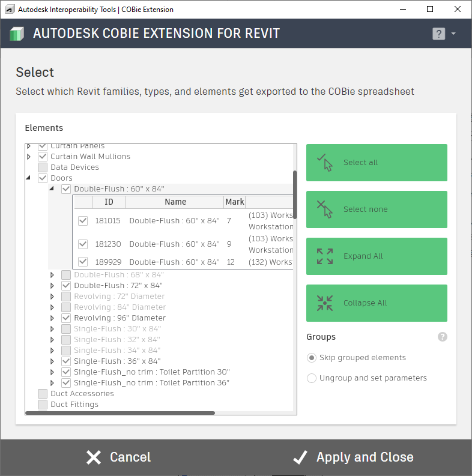The width and height of the screenshot is (472, 476).
Task: Expand Double-Flush 68" x 84" node
Action: click(52, 275)
